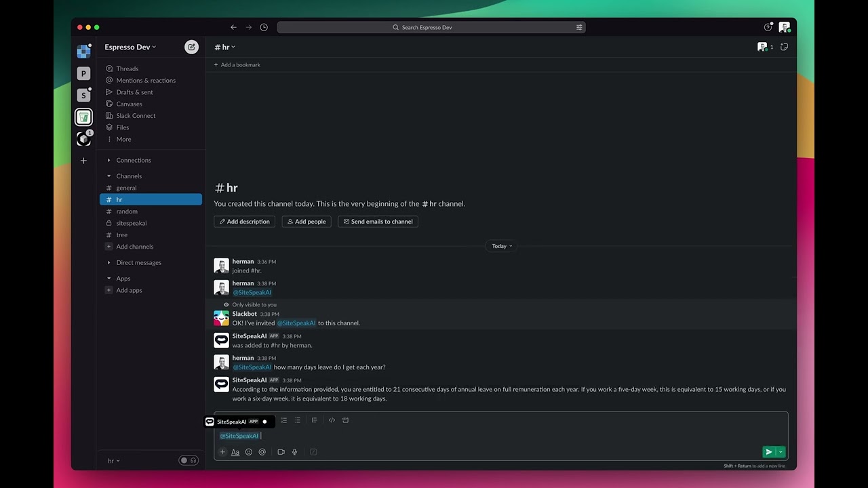This screenshot has width=868, height=488.
Task: Click the ordered list formatting icon
Action: [x=284, y=420]
